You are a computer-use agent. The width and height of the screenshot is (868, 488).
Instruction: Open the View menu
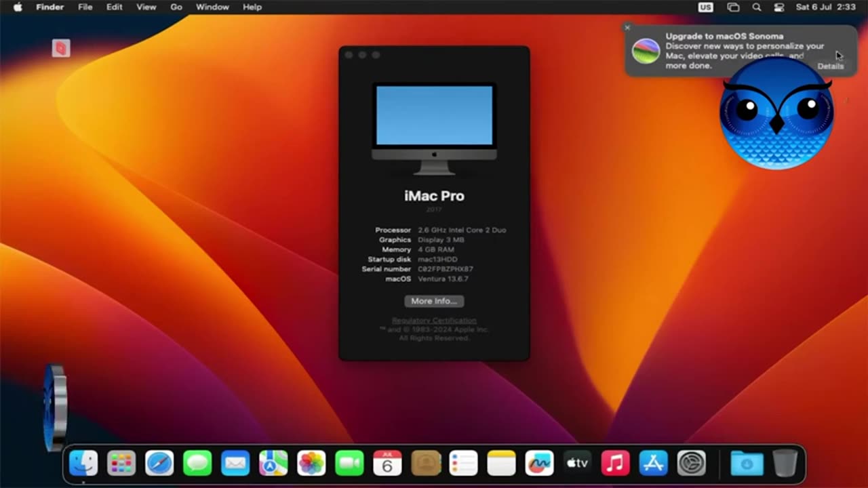pyautogui.click(x=146, y=7)
